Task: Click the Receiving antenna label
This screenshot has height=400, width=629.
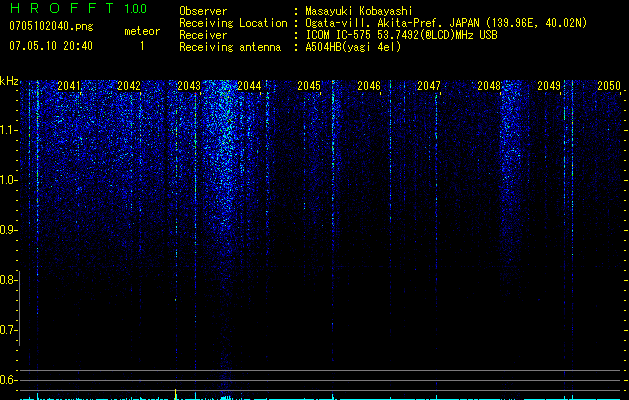Action: tap(230, 47)
